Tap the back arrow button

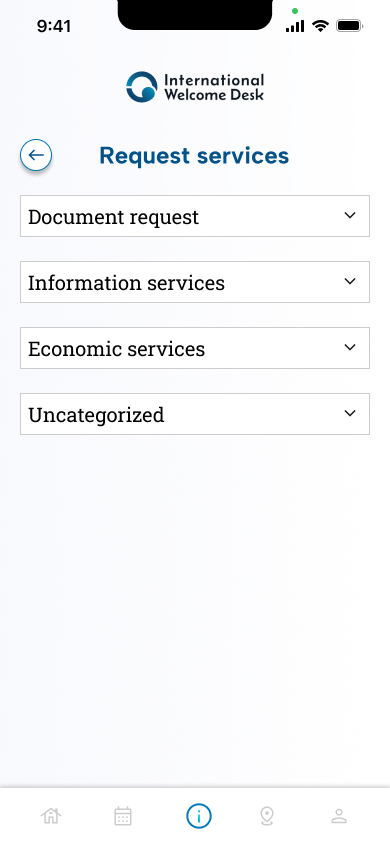pyautogui.click(x=36, y=156)
